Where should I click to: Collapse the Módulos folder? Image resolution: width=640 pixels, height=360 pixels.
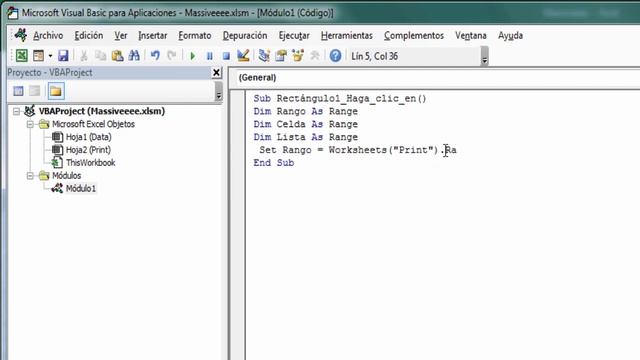coord(30,176)
